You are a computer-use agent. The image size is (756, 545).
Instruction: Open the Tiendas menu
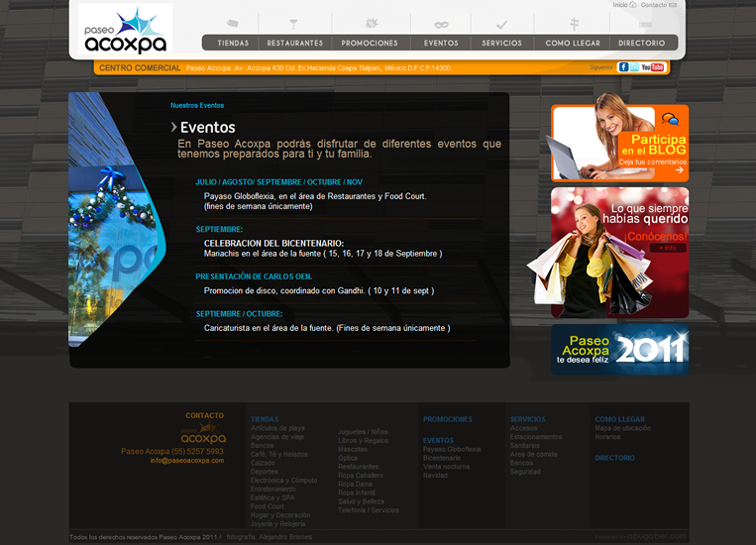tap(233, 43)
